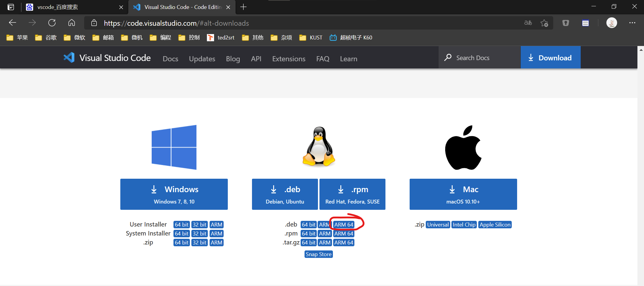Viewport: 644px width, 286px height.
Task: Choose User Installer ARM download
Action: [216, 225]
